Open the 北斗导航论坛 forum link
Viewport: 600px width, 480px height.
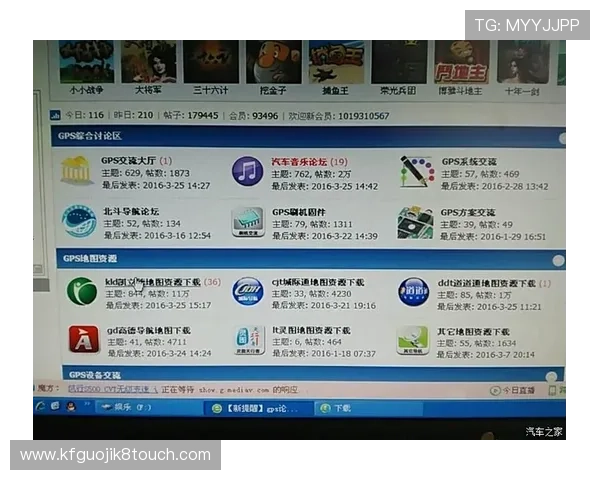point(131,211)
